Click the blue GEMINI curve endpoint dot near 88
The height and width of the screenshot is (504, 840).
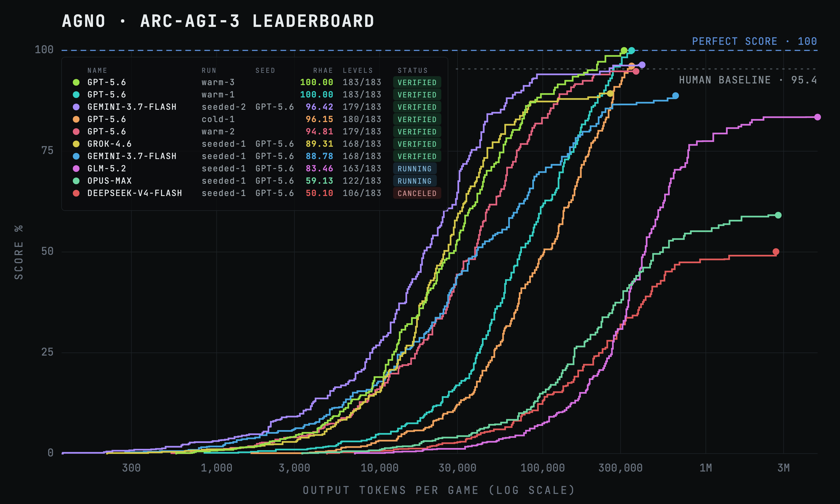pyautogui.click(x=676, y=96)
